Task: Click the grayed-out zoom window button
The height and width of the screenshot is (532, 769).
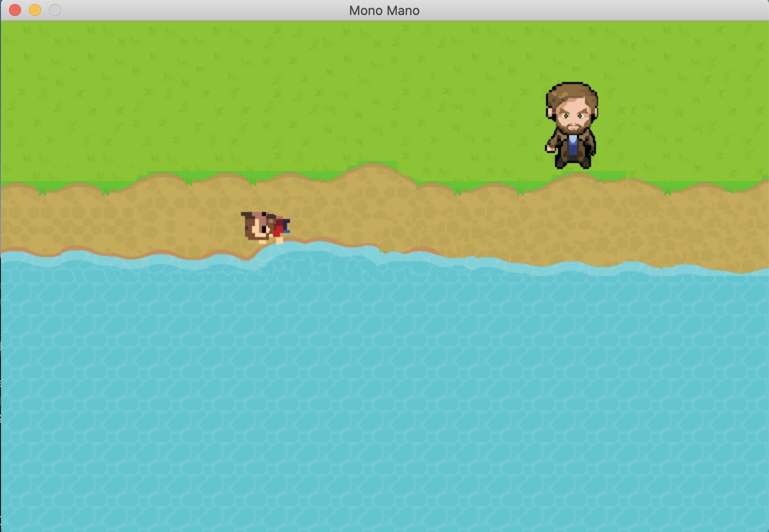Action: pos(55,10)
